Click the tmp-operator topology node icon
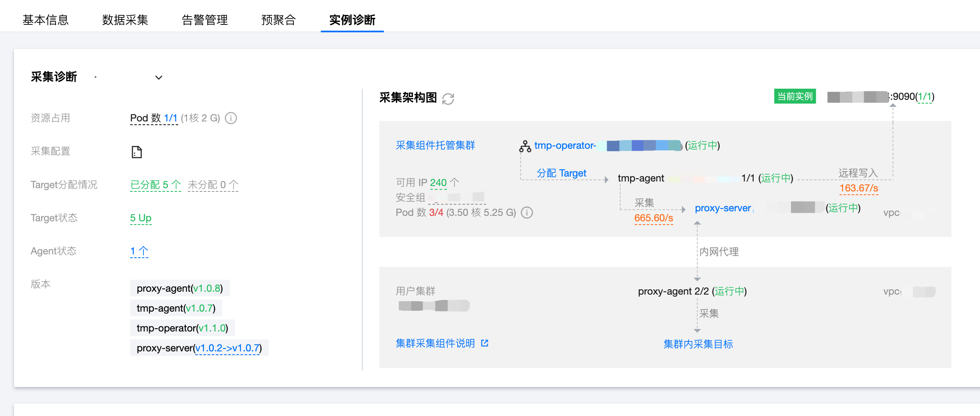Screen dimensions: 980x416 [525, 146]
